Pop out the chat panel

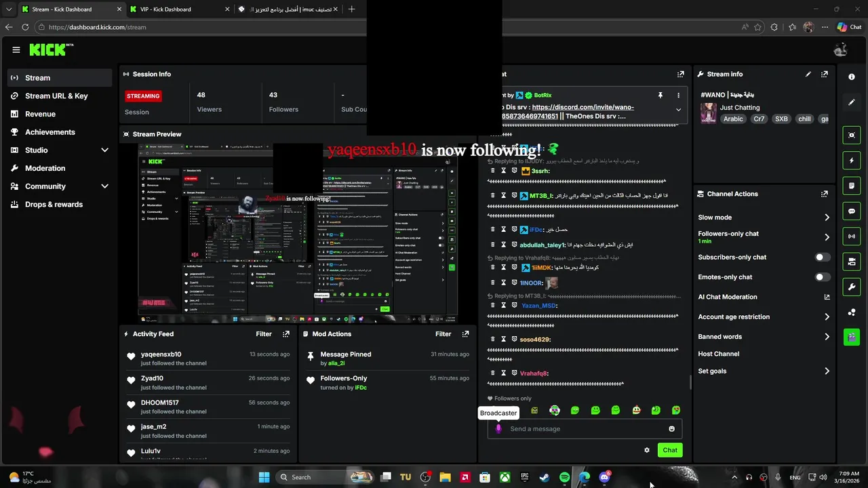click(x=680, y=74)
